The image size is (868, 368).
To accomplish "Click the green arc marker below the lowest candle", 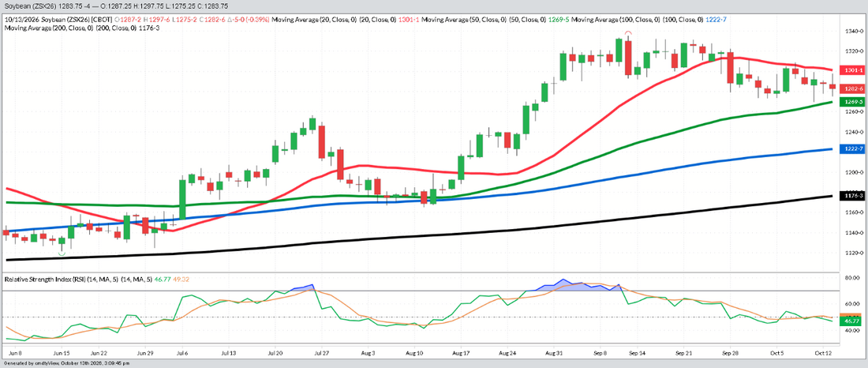I will (62, 253).
